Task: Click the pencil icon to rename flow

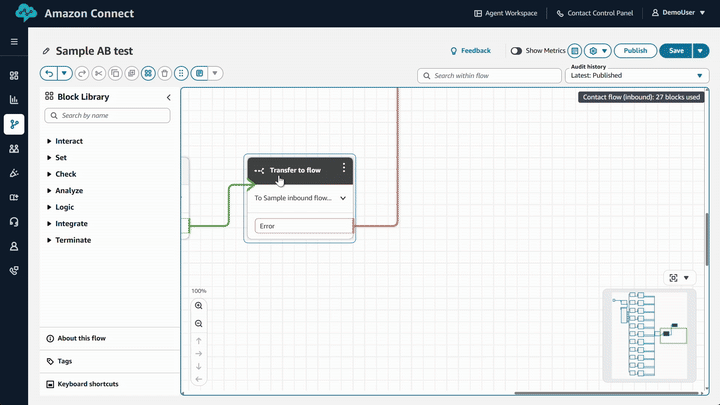Action: [x=46, y=51]
